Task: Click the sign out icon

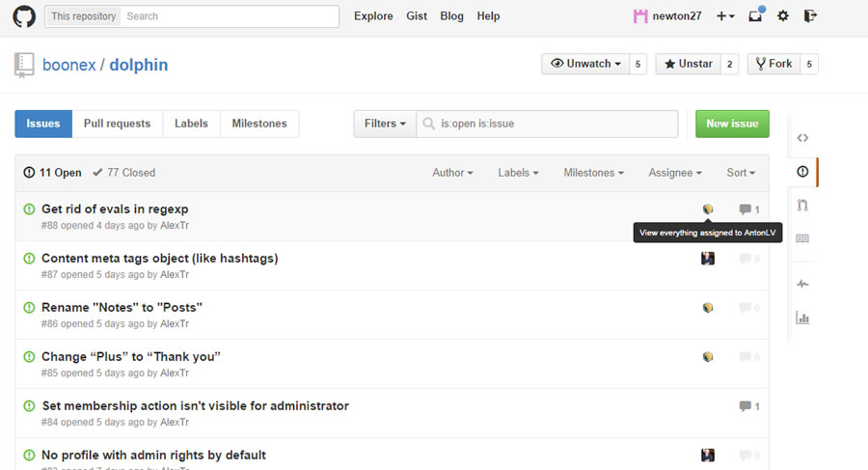Action: pyautogui.click(x=810, y=16)
